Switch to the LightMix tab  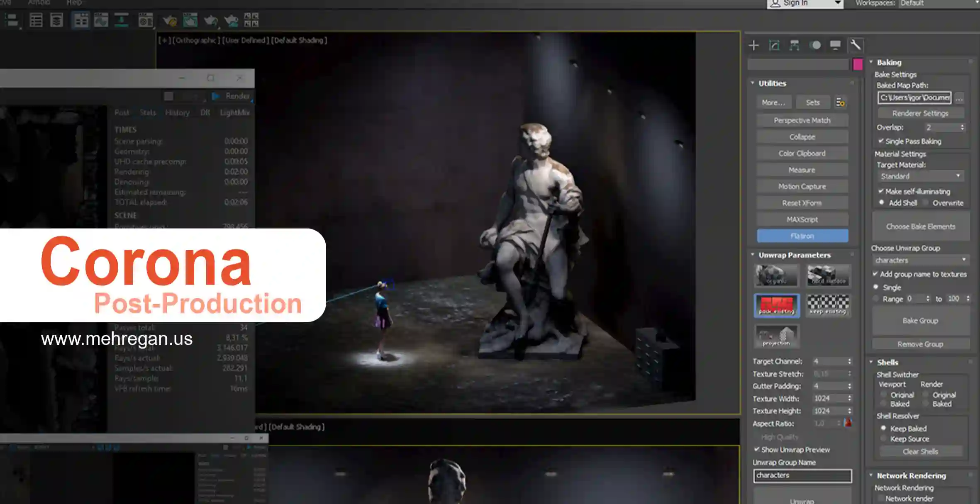click(234, 112)
